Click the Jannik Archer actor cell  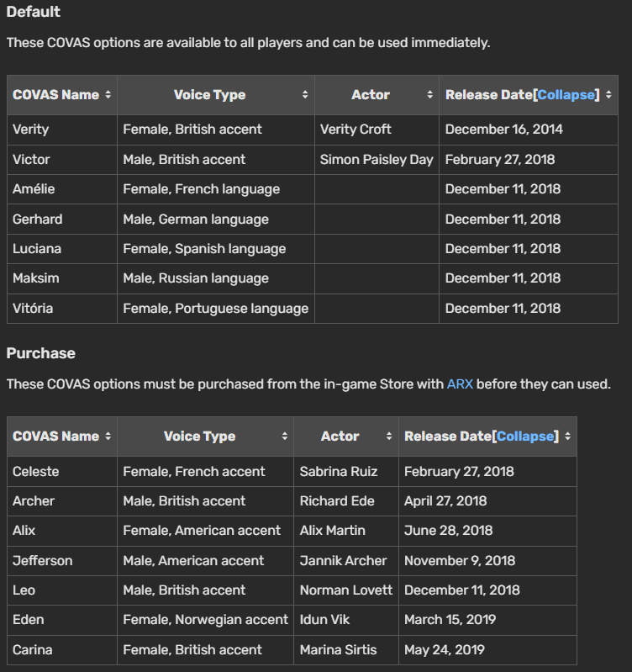pyautogui.click(x=346, y=561)
